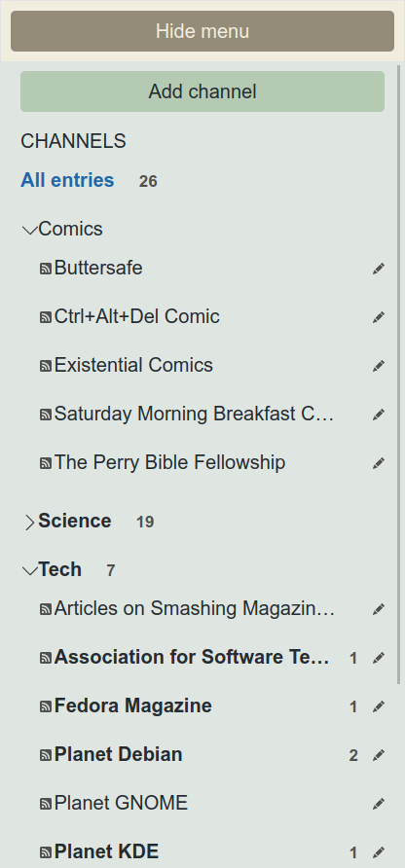Click edit pencil beside Fedora Magazine
This screenshot has width=405, height=868.
tap(379, 706)
